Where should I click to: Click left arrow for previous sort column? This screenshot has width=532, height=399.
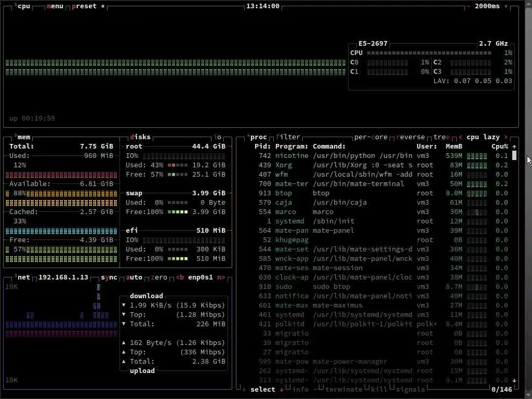pos(460,137)
